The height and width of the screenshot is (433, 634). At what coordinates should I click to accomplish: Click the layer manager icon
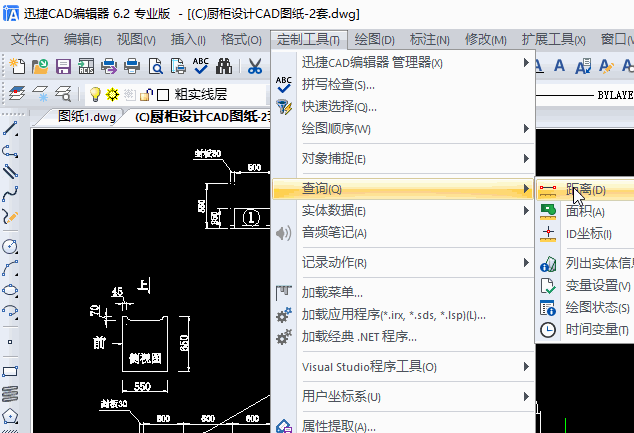(x=17, y=94)
